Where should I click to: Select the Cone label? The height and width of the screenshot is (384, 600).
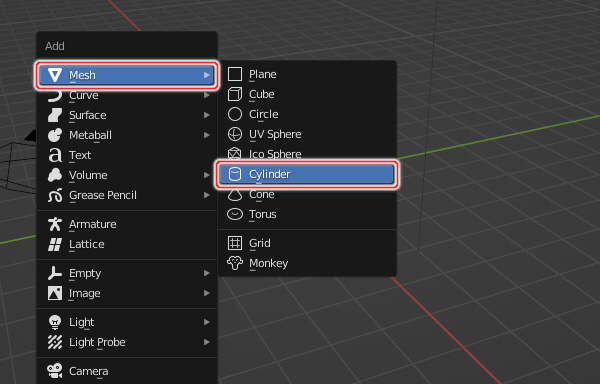coord(262,194)
